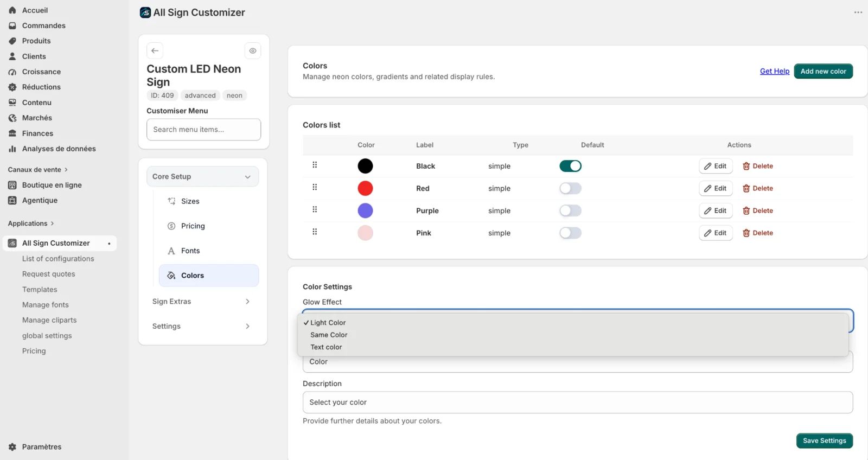Go to List of configurations
868x460 pixels.
(58, 259)
